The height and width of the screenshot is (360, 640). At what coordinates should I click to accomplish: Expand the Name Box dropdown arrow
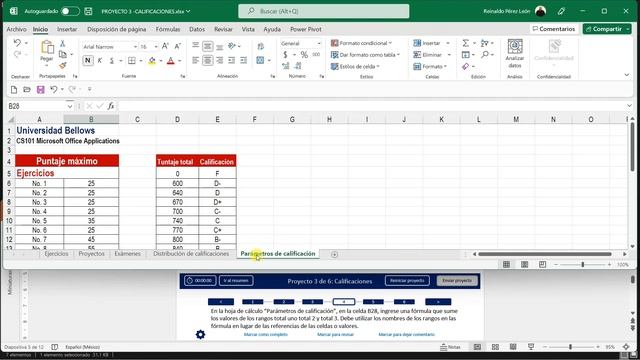pos(69,106)
